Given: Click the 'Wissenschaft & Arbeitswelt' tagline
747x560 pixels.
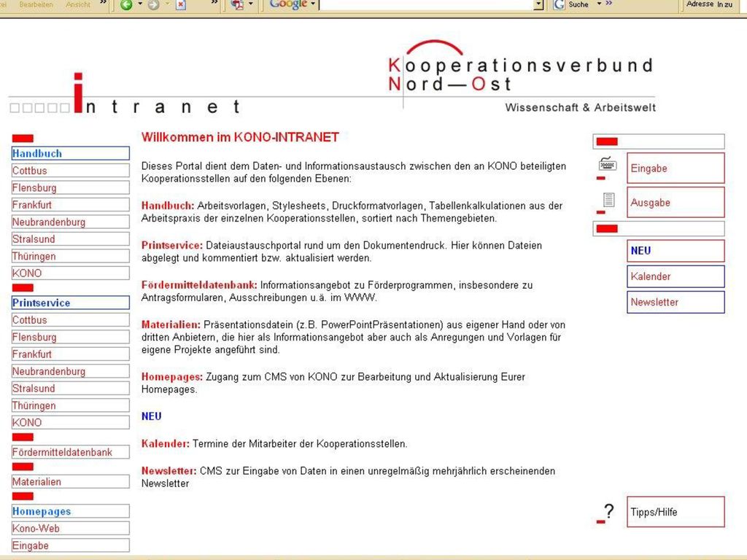Looking at the screenshot, I should point(580,108).
